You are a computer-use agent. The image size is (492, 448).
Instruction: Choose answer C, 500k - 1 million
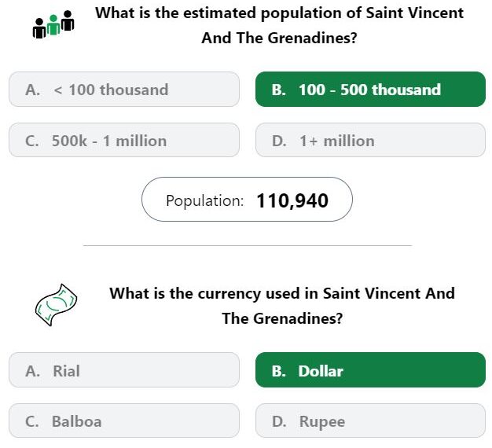click(124, 140)
